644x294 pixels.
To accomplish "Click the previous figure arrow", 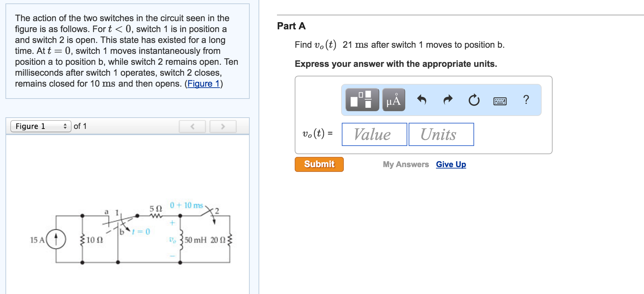I will coord(192,126).
